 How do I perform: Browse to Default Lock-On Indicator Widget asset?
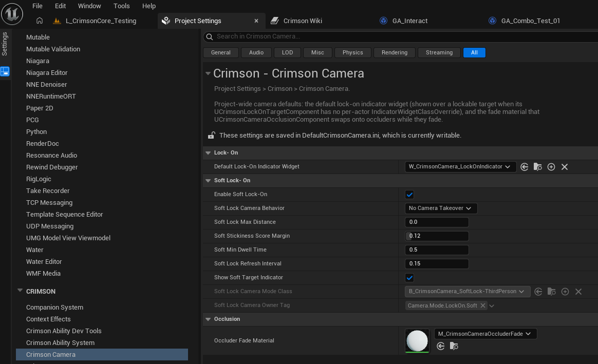point(538,167)
